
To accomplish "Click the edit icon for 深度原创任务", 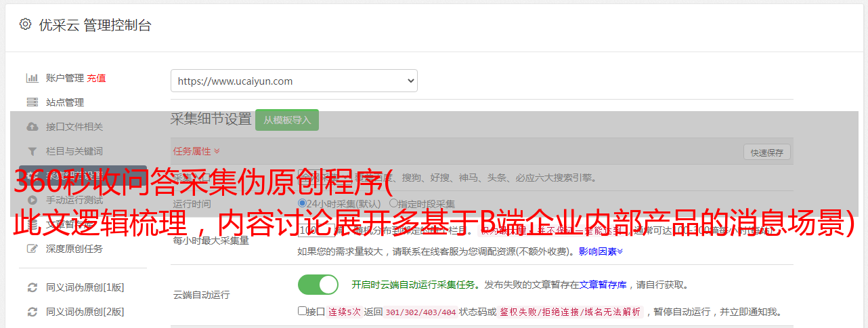I will [32, 249].
